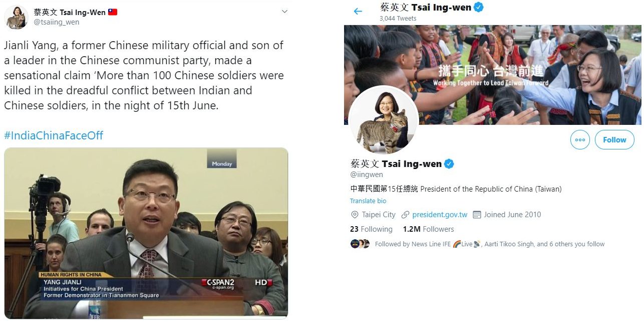The height and width of the screenshot is (325, 644).
Task: View the 1.2M Followers list
Action: pos(428,229)
